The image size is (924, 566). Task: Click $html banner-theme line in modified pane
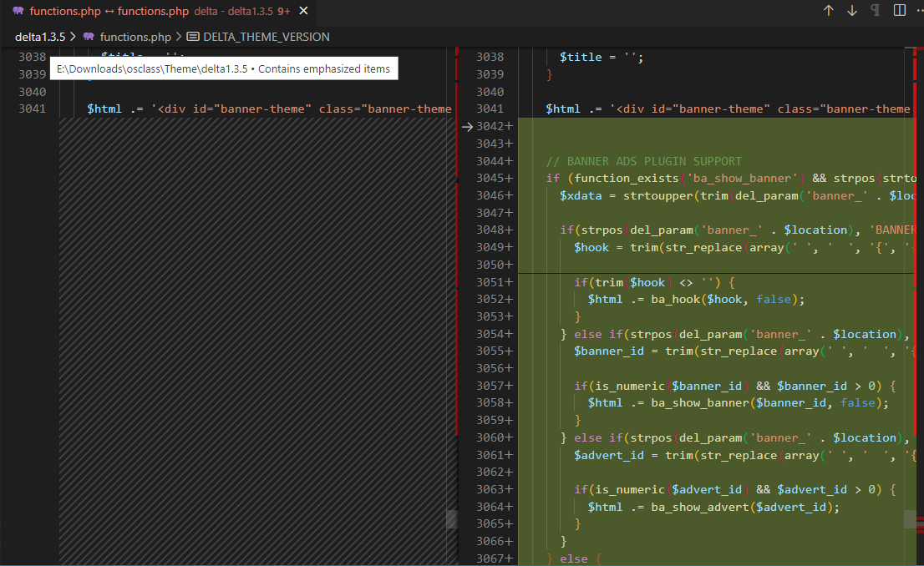pyautogui.click(x=728, y=109)
